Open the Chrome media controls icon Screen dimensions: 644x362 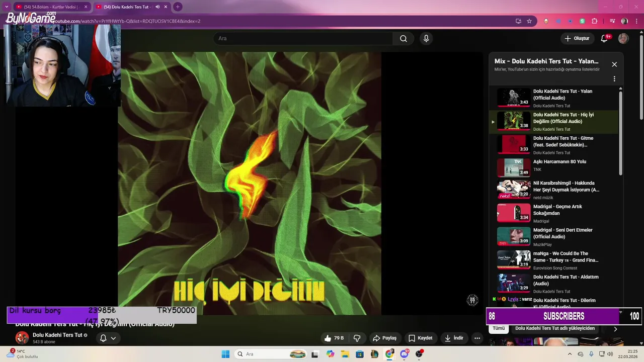(x=612, y=21)
